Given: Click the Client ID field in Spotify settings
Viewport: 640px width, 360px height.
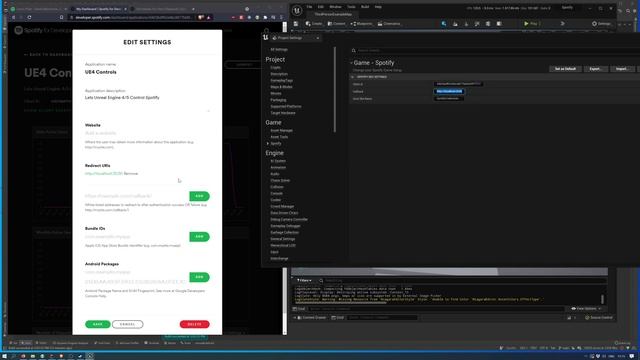Looking at the screenshot, I should (x=458, y=84).
